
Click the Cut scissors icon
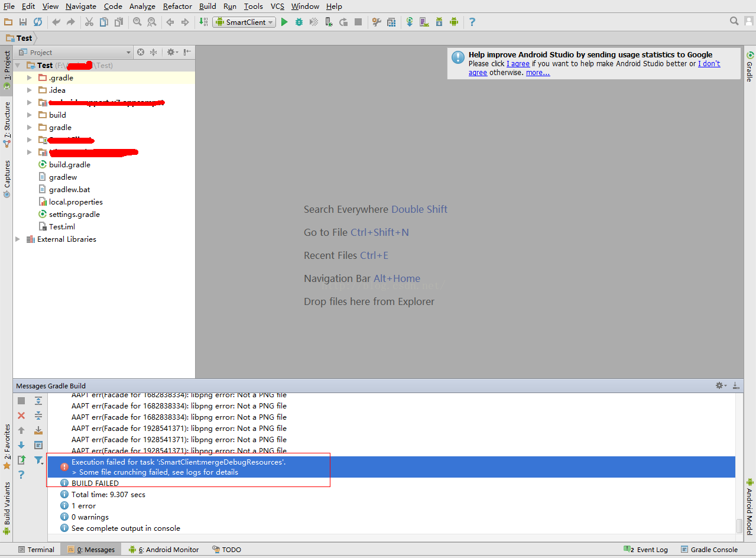pos(89,22)
